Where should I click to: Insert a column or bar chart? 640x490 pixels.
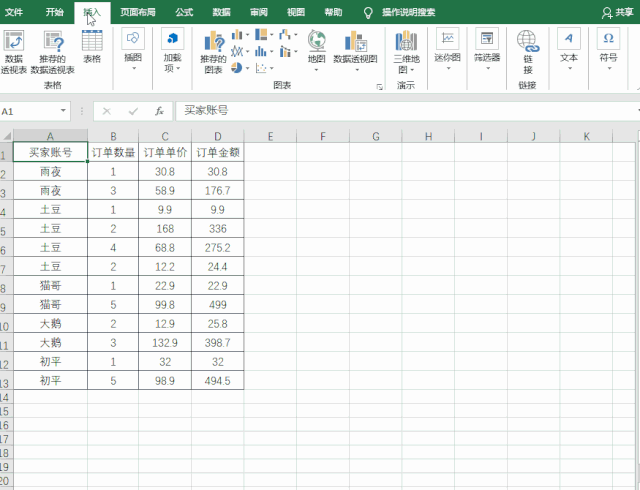point(240,35)
